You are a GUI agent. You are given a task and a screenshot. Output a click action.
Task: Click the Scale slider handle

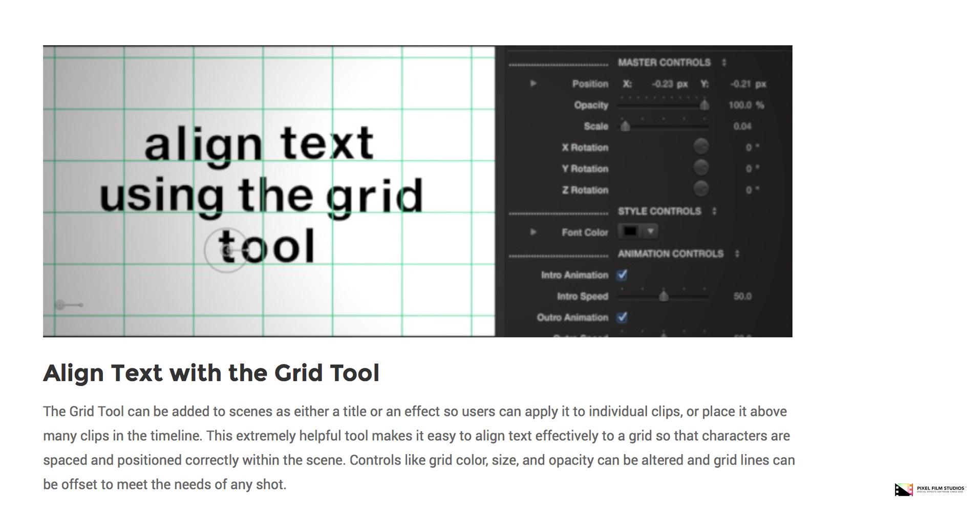tap(625, 126)
